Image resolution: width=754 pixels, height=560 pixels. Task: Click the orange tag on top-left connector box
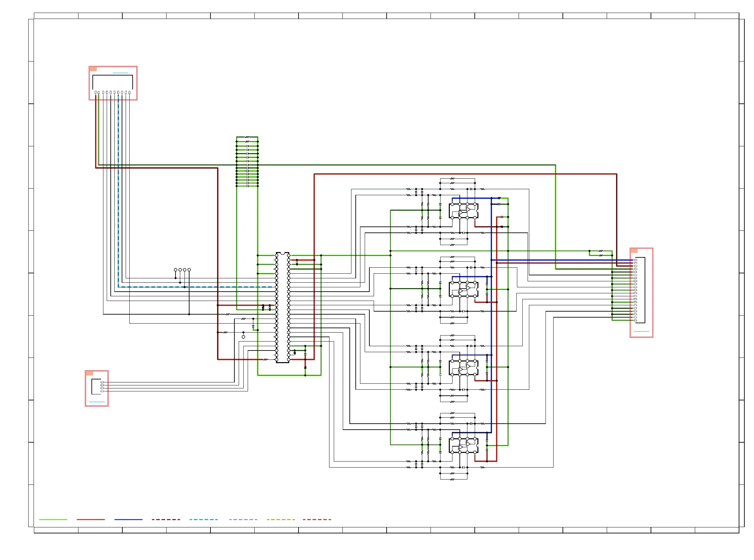click(93, 69)
